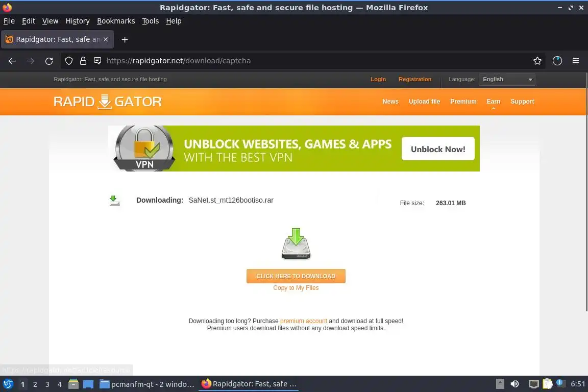The height and width of the screenshot is (392, 588).
Task: Switch to virtual desktop 4
Action: 60,384
